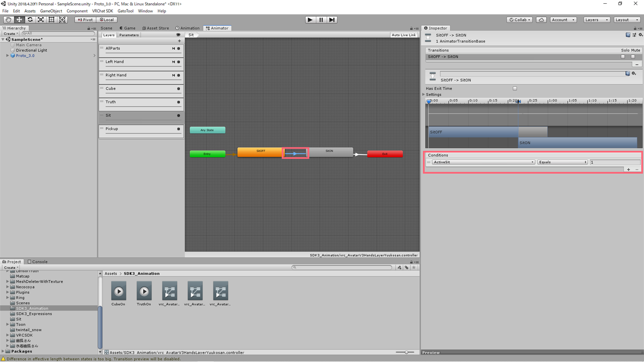Select the SitOFF state node
Viewport: 644px width, 362px height.
(x=260, y=152)
